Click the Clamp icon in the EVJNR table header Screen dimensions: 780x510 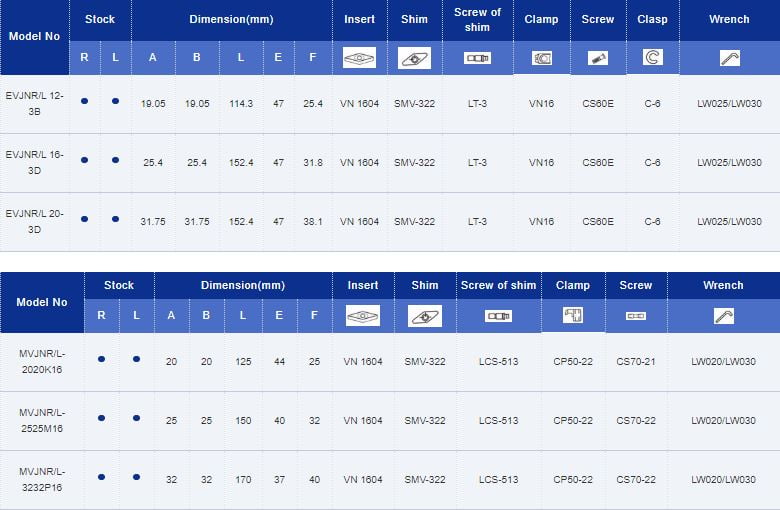(x=542, y=58)
